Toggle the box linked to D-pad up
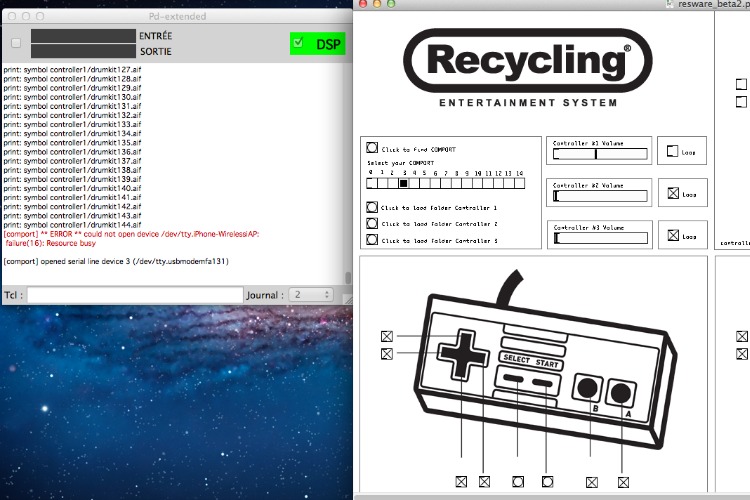 tap(387, 336)
